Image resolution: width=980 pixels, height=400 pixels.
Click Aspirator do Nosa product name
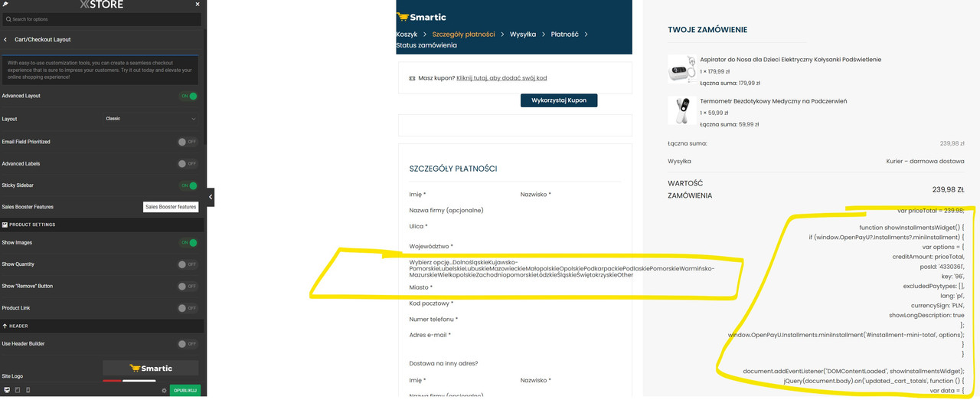(x=791, y=59)
